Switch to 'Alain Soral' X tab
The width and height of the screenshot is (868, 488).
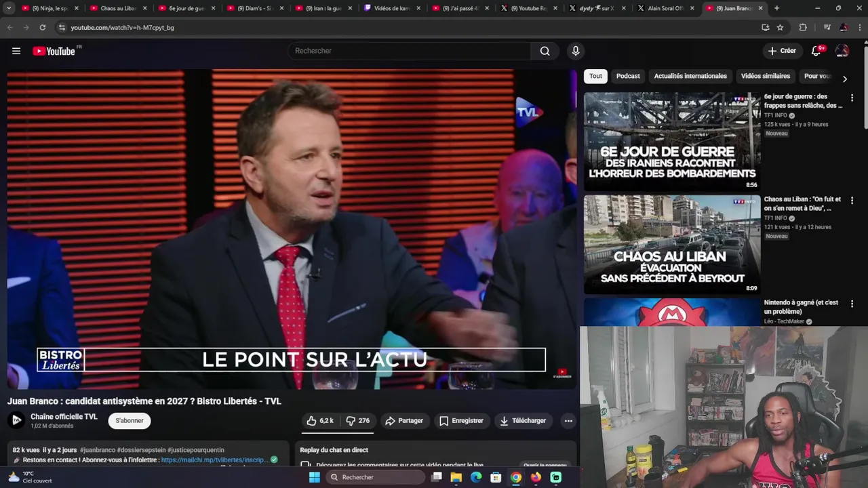(665, 8)
